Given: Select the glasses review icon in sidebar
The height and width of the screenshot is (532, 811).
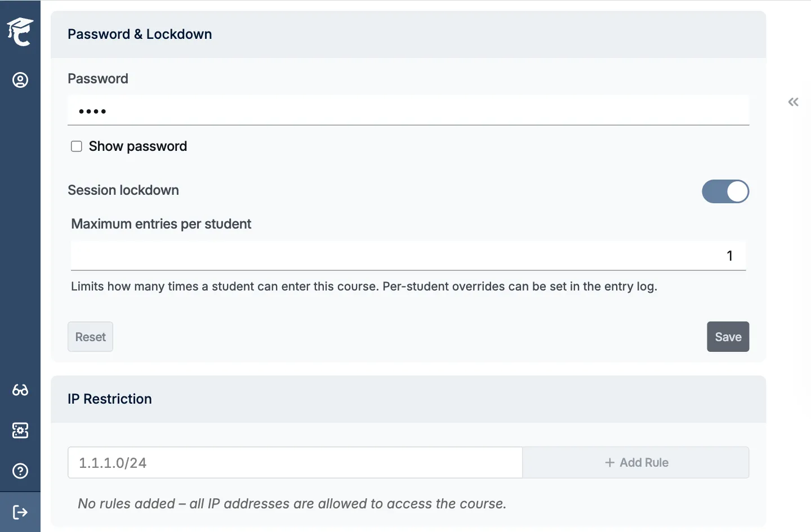Looking at the screenshot, I should pyautogui.click(x=20, y=390).
